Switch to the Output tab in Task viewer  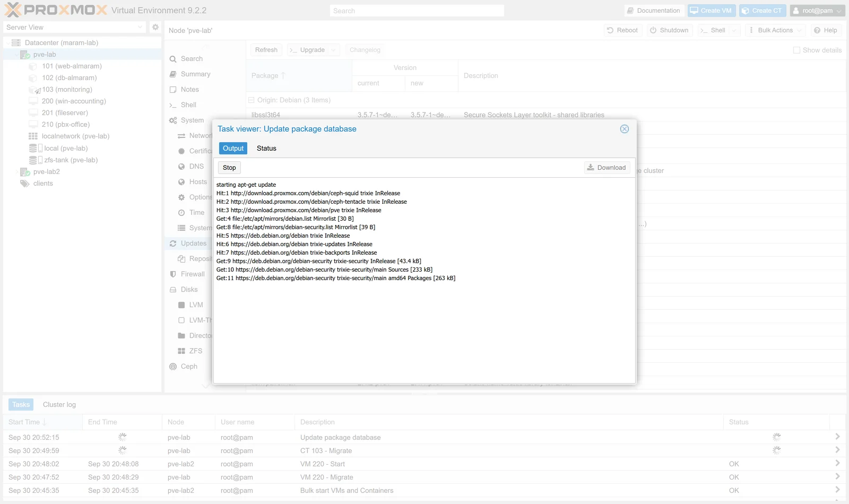click(233, 149)
